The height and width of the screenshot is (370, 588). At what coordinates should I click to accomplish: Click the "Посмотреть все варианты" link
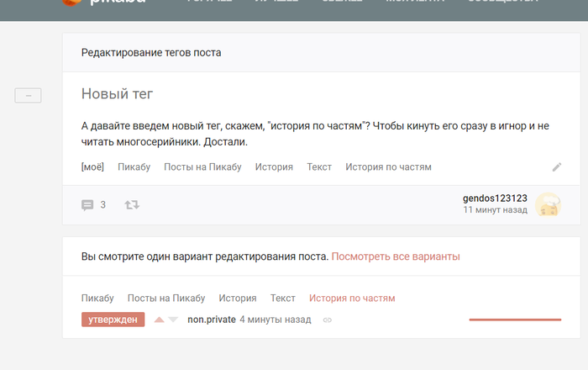(396, 256)
